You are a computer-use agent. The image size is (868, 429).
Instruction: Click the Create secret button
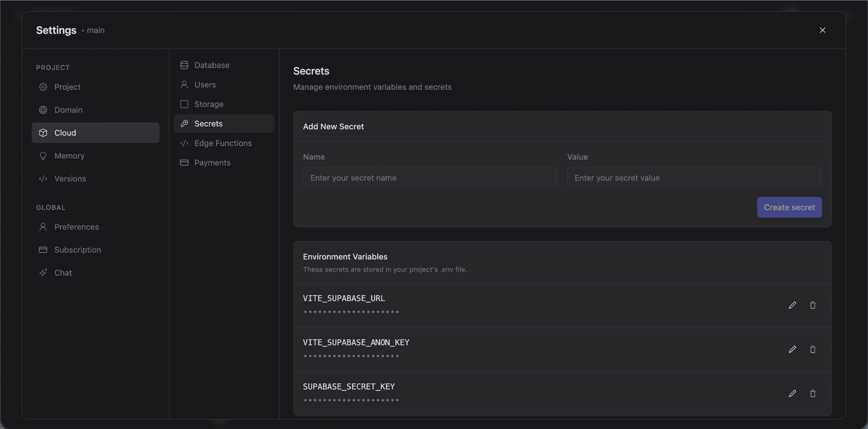click(x=789, y=207)
